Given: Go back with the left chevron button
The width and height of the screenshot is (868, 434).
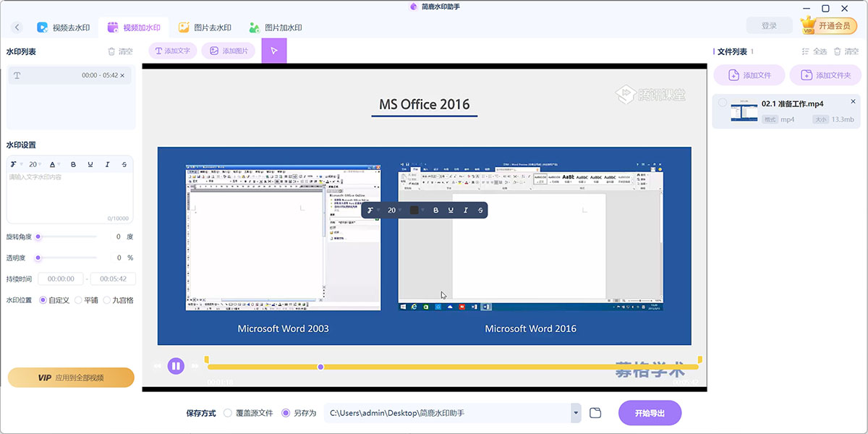Looking at the screenshot, I should coord(17,27).
